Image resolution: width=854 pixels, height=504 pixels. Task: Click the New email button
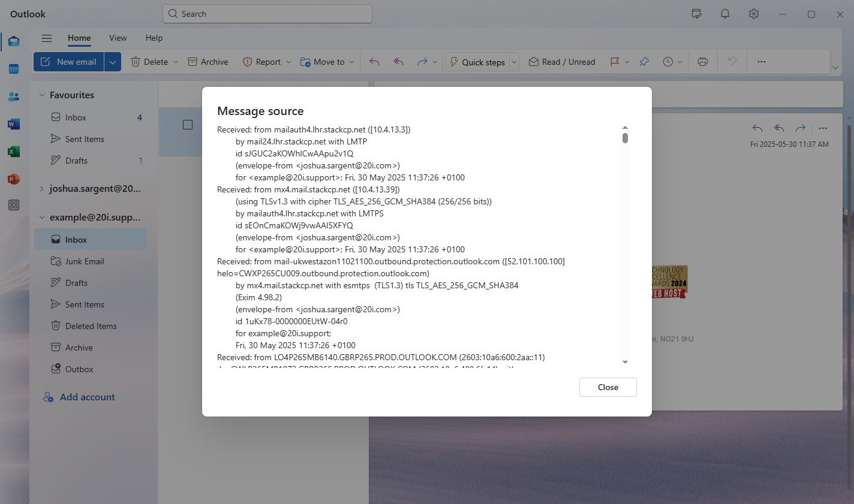click(x=69, y=62)
